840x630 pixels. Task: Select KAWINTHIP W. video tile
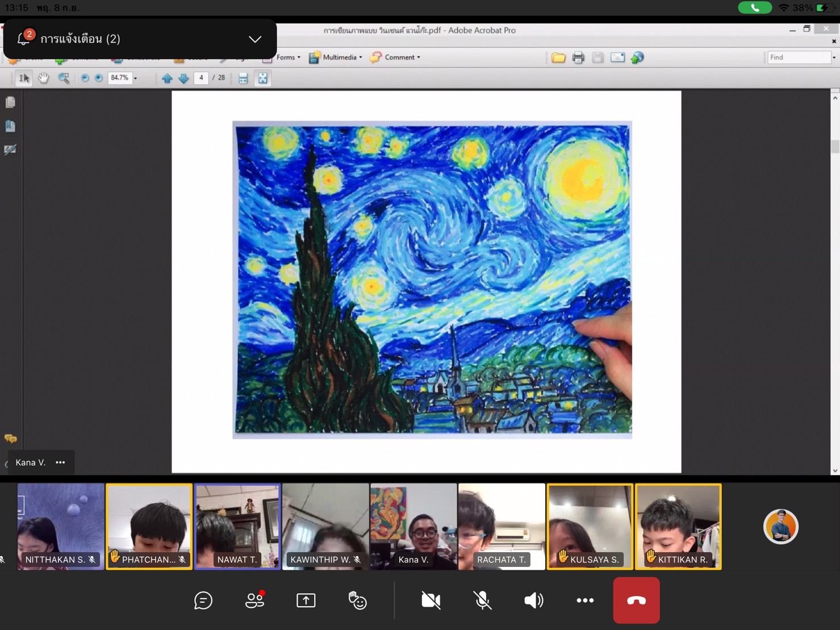coord(325,527)
